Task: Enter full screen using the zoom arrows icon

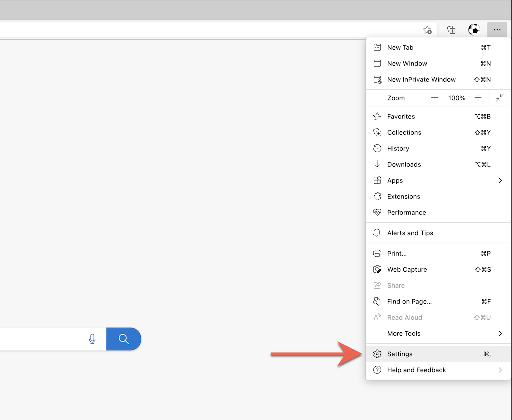Action: (500, 98)
